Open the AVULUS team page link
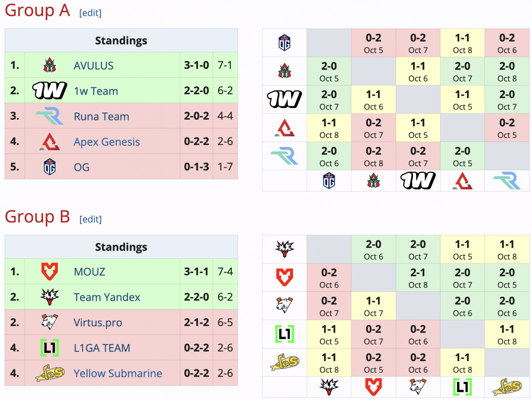Viewport: 532px width, 400px height. pos(93,66)
